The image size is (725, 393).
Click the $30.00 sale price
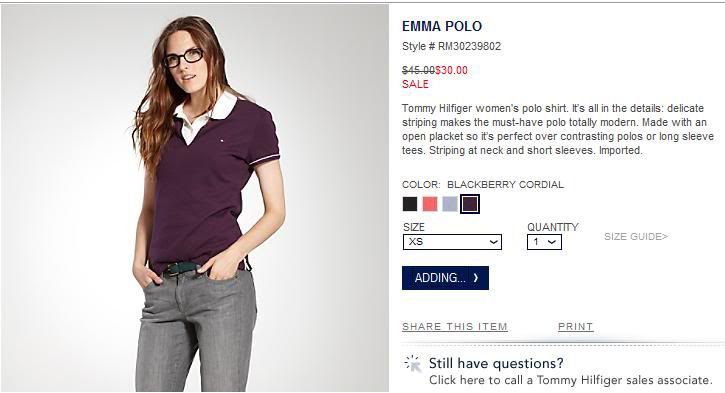(x=451, y=70)
